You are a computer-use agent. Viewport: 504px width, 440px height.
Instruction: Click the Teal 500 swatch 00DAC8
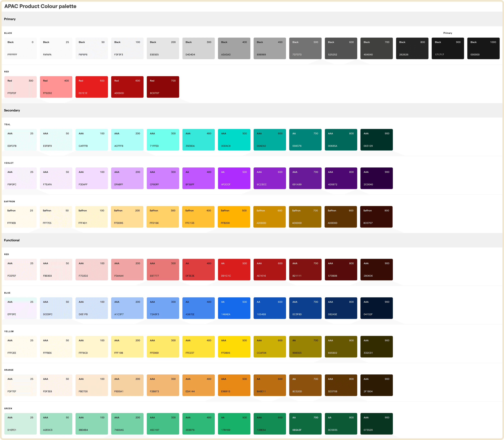tap(234, 140)
